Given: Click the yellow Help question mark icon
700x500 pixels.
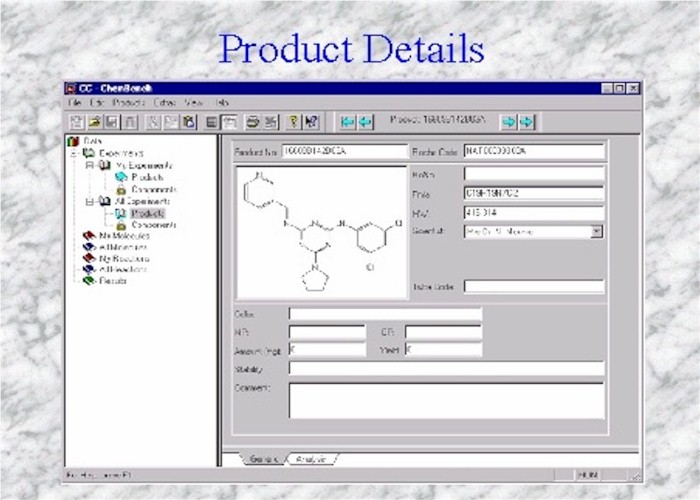Looking at the screenshot, I should coord(294,122).
